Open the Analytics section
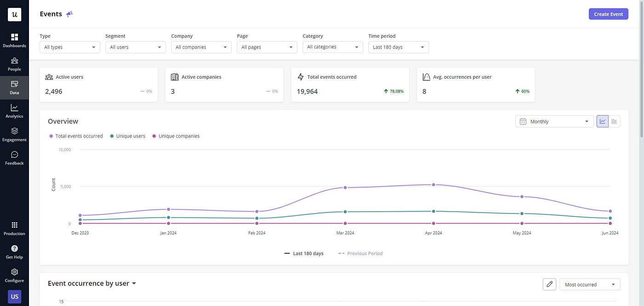 [x=14, y=111]
